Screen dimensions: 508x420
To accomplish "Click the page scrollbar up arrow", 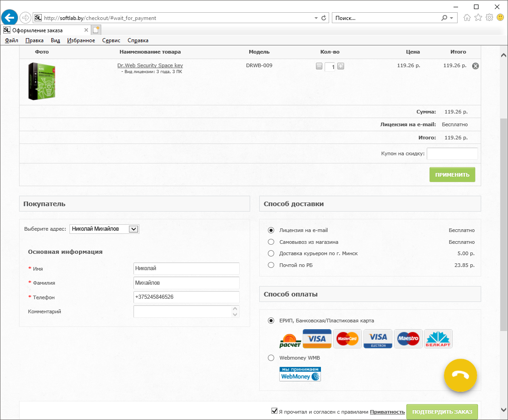I will [x=503, y=55].
